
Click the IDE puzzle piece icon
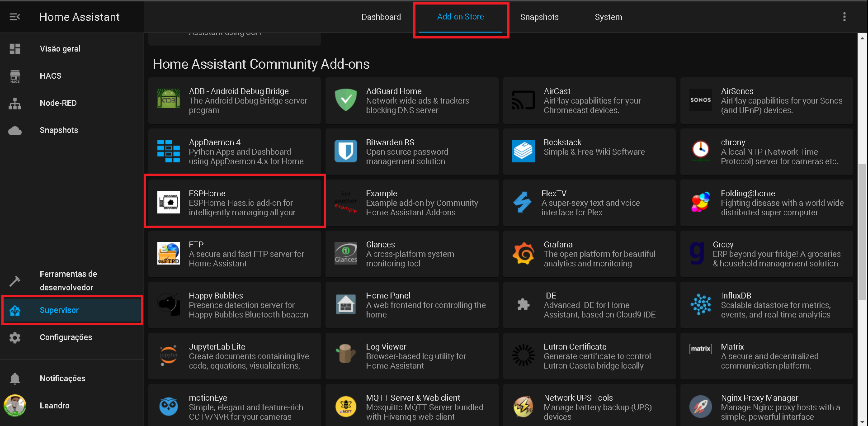(x=524, y=305)
